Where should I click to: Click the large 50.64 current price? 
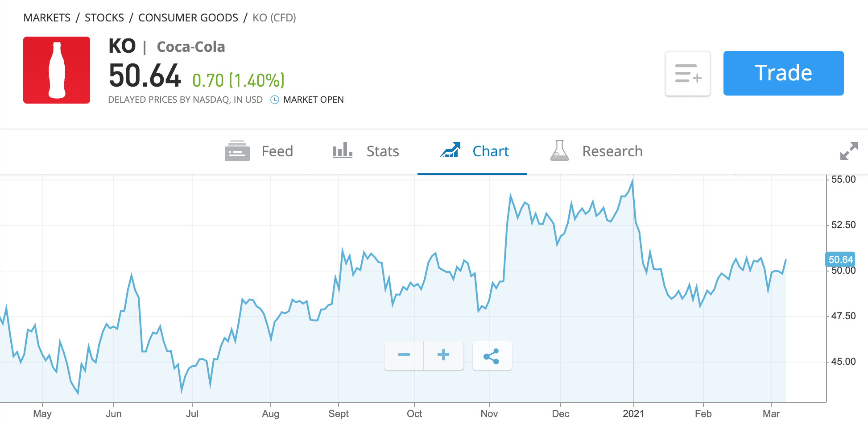tap(145, 75)
